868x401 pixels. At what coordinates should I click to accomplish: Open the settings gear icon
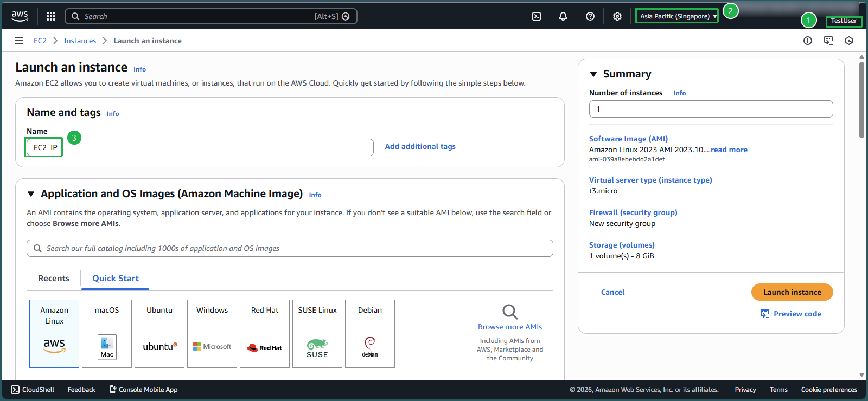coord(617,16)
